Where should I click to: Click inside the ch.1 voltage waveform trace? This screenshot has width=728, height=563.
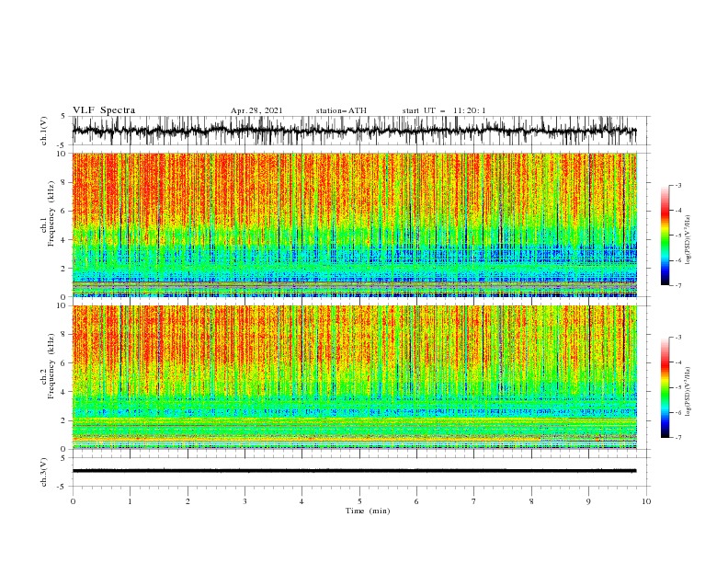354,131
